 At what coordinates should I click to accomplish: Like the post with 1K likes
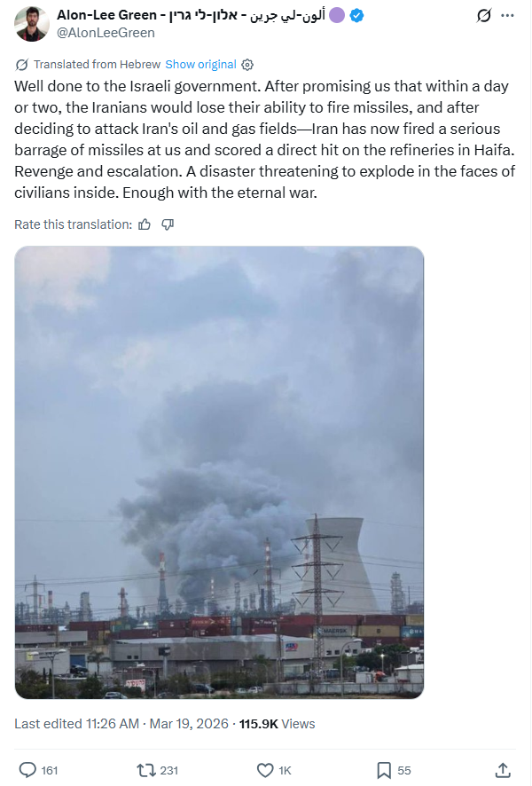pyautogui.click(x=264, y=770)
